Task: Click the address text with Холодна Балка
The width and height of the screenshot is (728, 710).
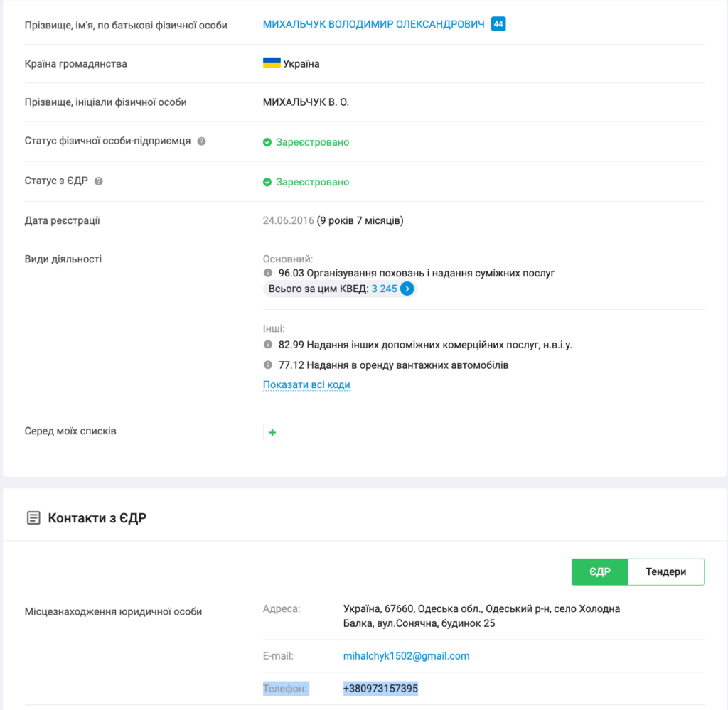Action: [481, 616]
